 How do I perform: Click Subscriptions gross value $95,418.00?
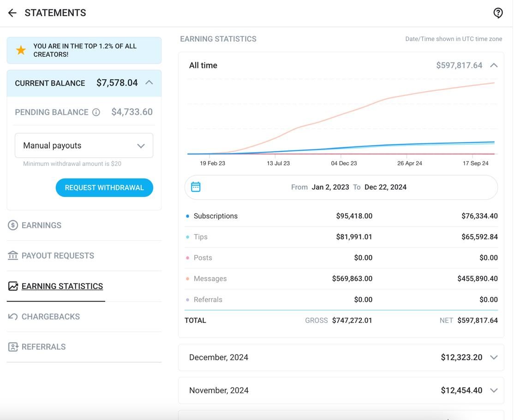click(354, 216)
